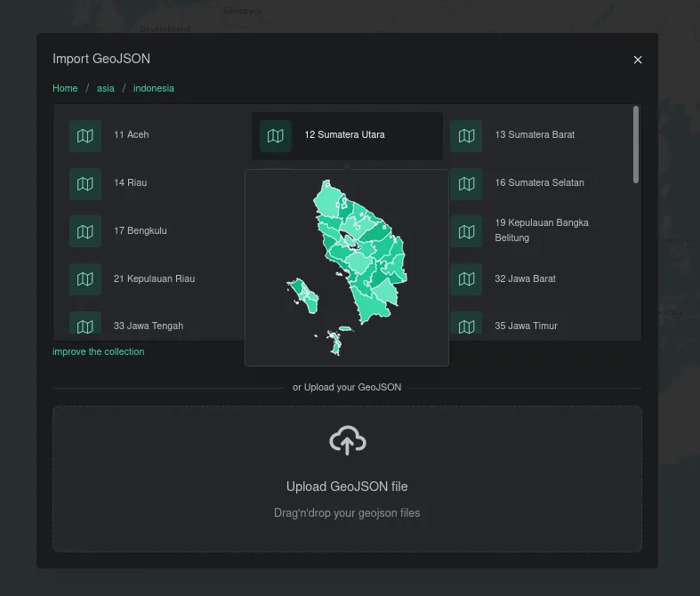Click the map icon beside 11 Aceh
This screenshot has width=700, height=596.
click(x=85, y=136)
